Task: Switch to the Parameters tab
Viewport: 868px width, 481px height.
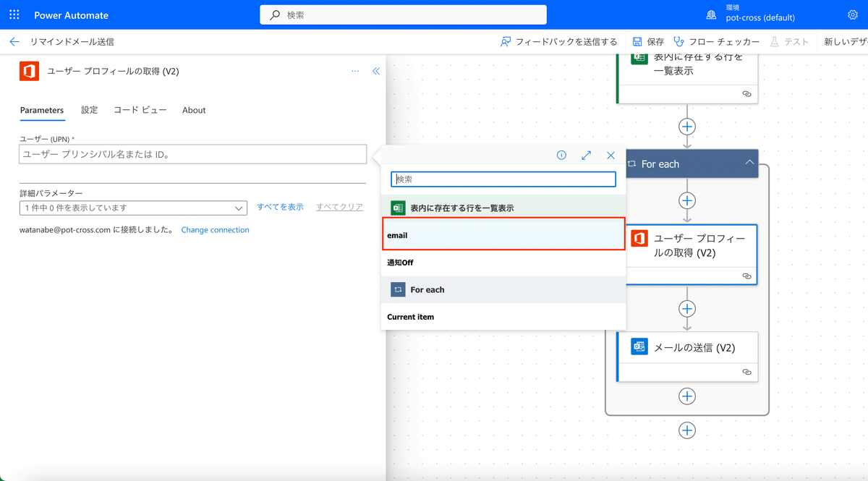Action: [42, 110]
